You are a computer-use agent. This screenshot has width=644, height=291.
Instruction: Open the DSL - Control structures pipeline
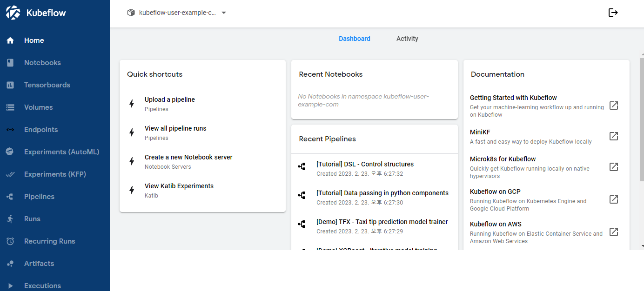point(365,164)
